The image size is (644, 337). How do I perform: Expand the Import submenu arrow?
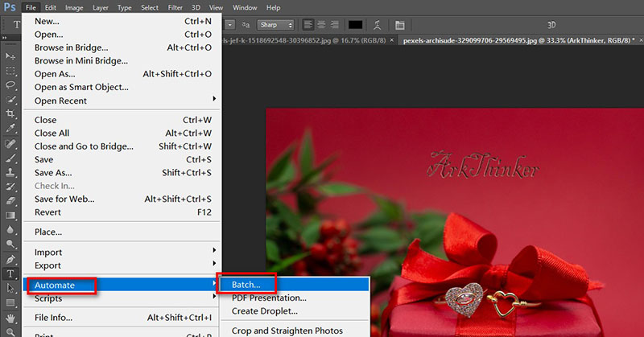click(x=214, y=250)
